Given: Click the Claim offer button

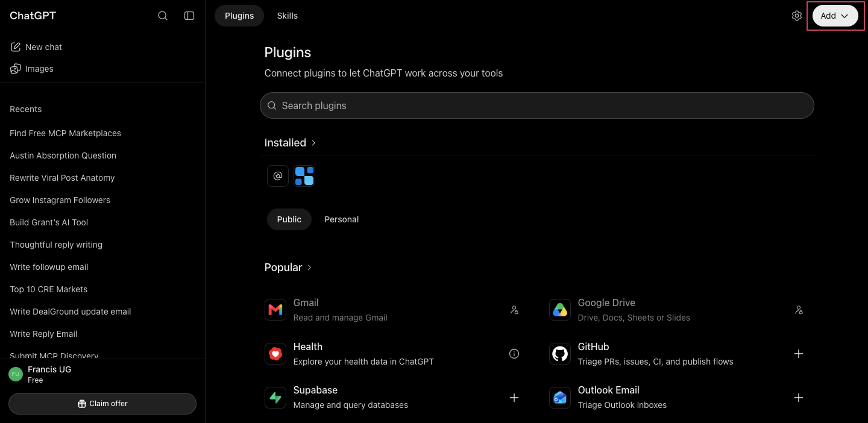Looking at the screenshot, I should point(102,404).
